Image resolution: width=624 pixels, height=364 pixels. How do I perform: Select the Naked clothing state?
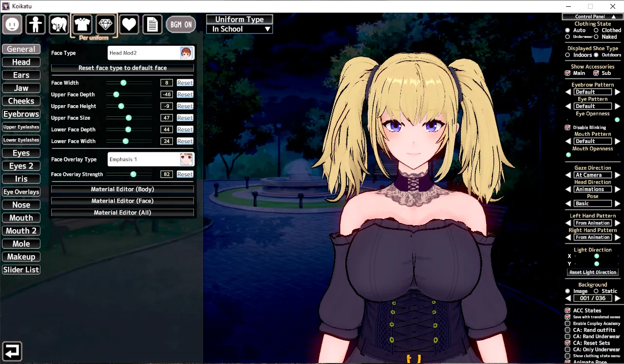point(596,36)
